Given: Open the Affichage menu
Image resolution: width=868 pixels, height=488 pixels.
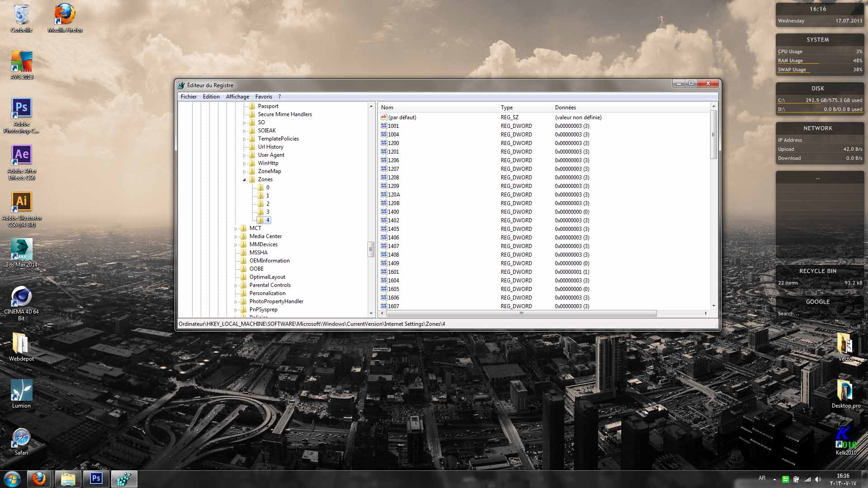Looking at the screenshot, I should click(237, 97).
